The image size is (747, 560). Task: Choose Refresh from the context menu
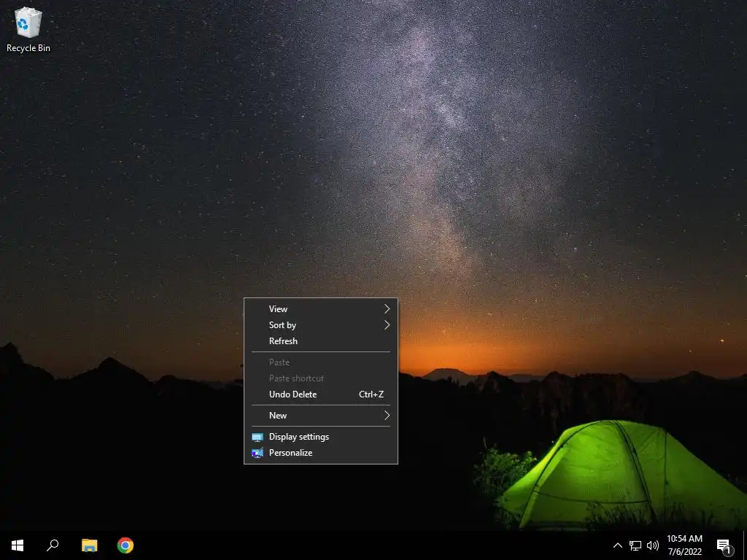click(x=321, y=341)
